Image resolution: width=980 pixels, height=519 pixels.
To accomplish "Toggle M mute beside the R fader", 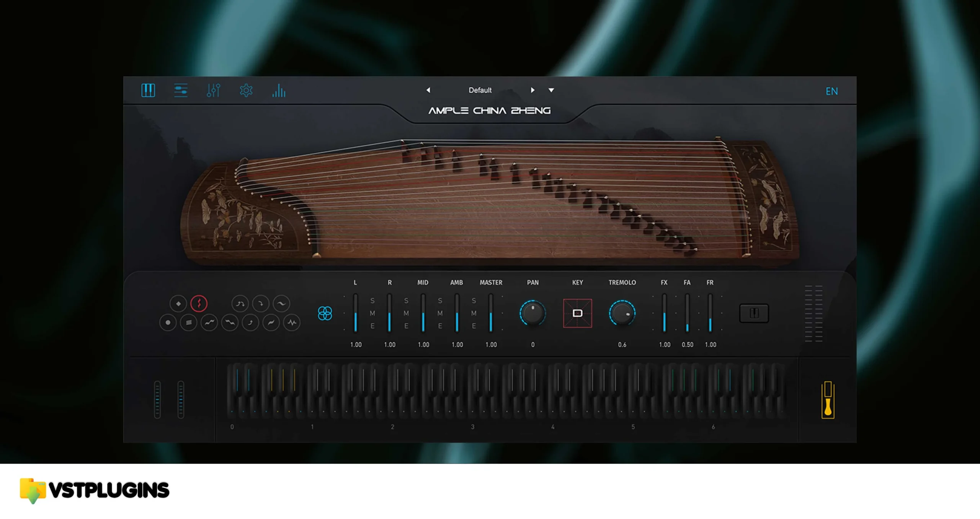I will 406,314.
